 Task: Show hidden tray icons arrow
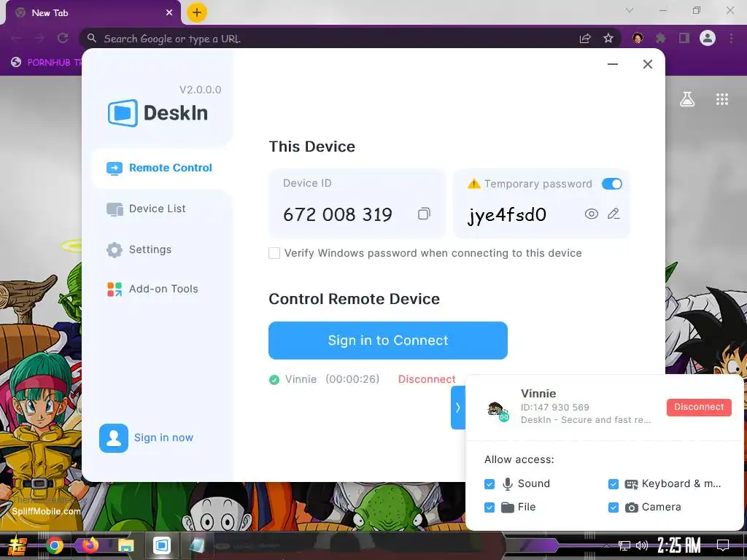point(606,545)
